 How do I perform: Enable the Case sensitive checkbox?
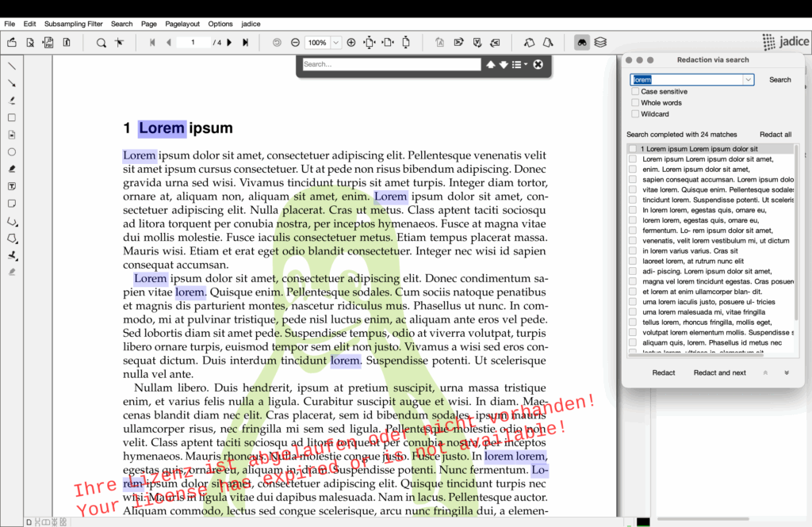[635, 92]
